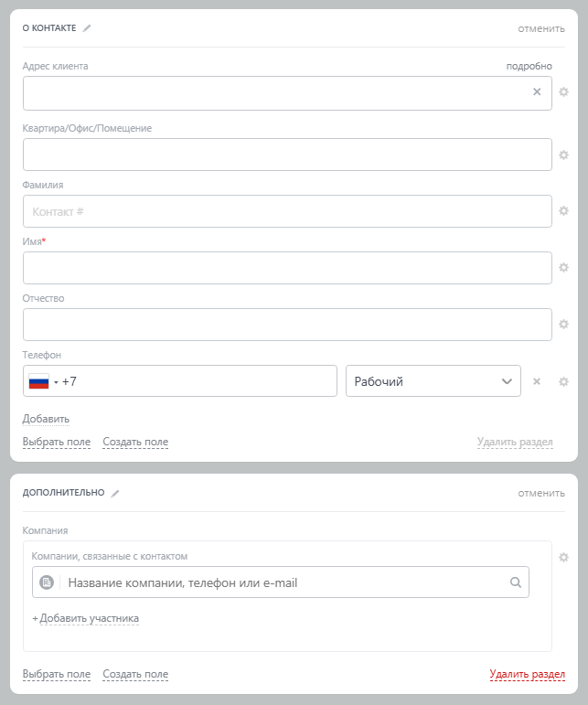Click pencil icon next to ДОПОЛНИТЕЛЬНО
Viewport: 588px width, 705px height.
pyautogui.click(x=115, y=493)
